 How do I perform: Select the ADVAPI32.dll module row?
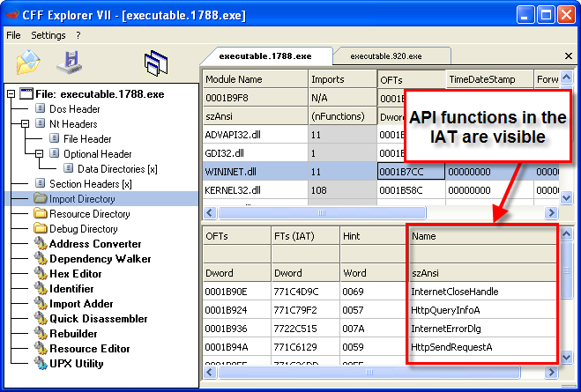point(234,135)
